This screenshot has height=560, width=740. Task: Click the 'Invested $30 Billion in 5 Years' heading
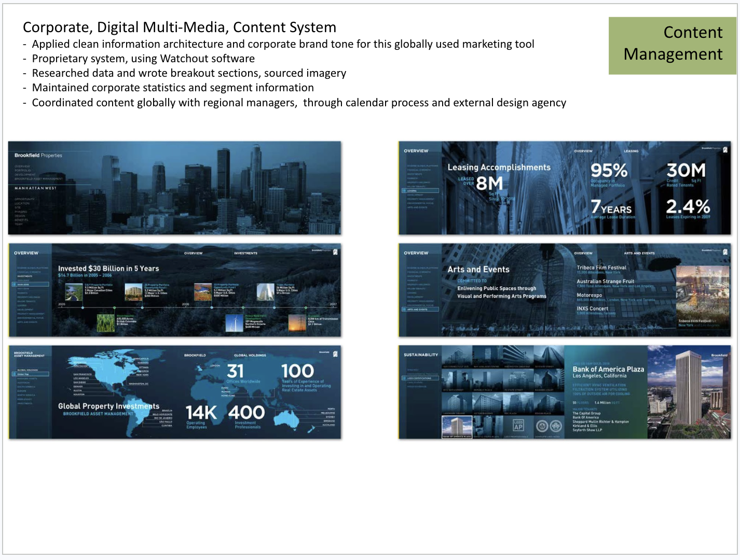point(108,269)
